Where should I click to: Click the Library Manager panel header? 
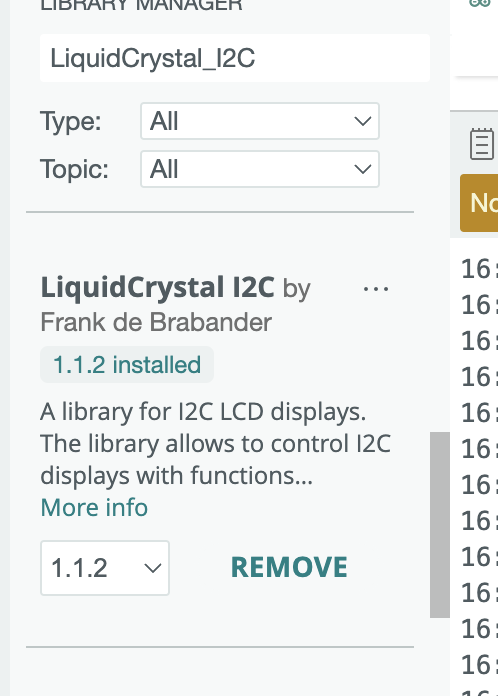pyautogui.click(x=141, y=6)
